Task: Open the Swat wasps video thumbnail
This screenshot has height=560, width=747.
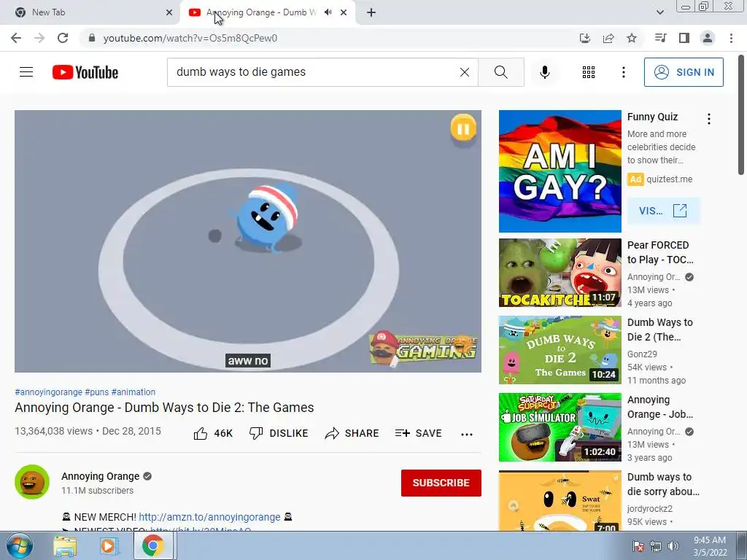Action: pos(560,501)
